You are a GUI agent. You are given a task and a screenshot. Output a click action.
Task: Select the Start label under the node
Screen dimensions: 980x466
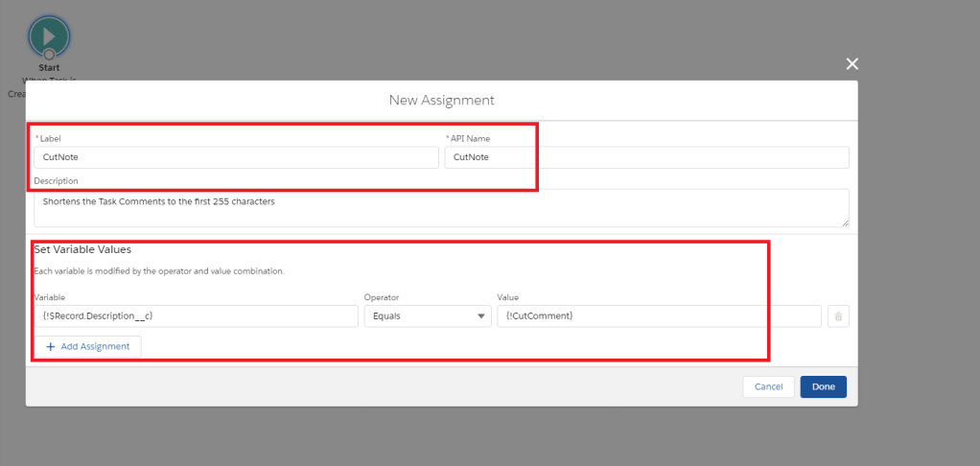[49, 68]
